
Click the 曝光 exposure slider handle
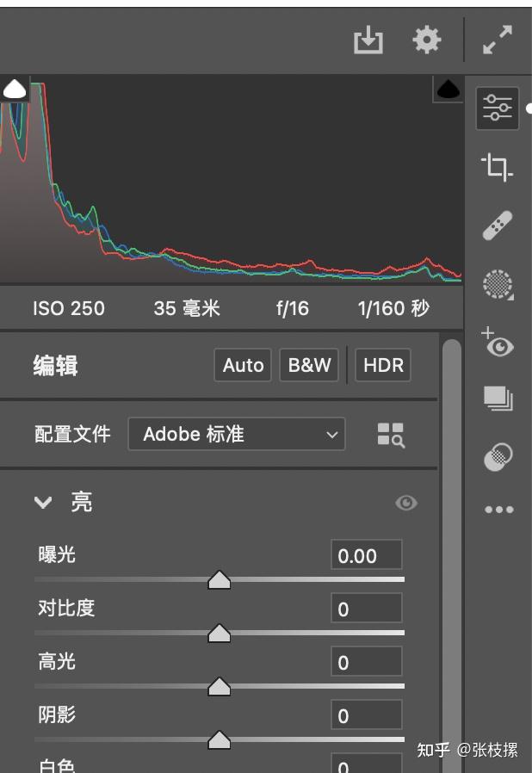coord(220,581)
